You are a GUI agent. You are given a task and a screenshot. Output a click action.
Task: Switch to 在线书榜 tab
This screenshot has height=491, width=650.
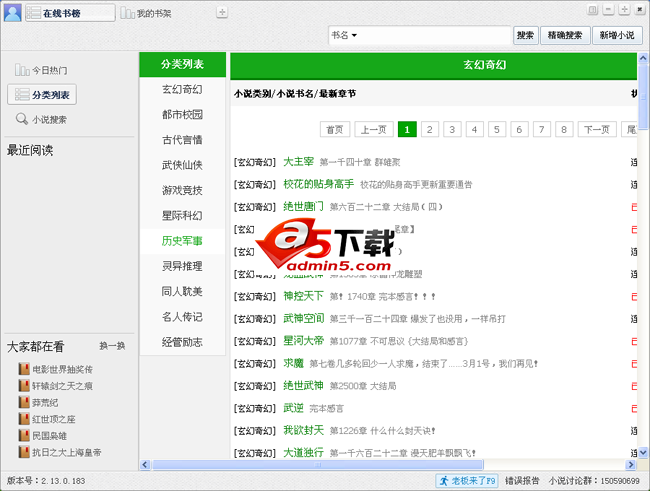tap(70, 13)
